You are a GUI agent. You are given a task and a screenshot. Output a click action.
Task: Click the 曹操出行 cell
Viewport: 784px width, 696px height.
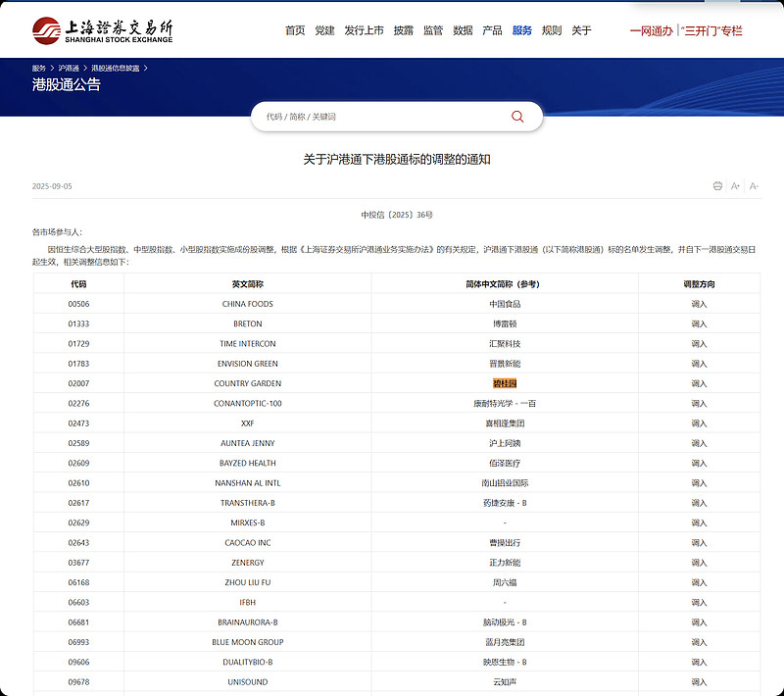(505, 543)
